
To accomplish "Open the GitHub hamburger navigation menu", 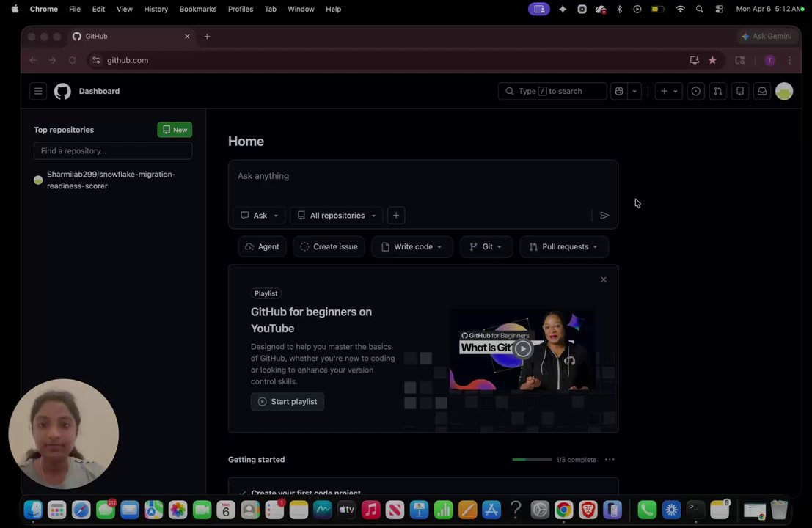I will click(38, 91).
